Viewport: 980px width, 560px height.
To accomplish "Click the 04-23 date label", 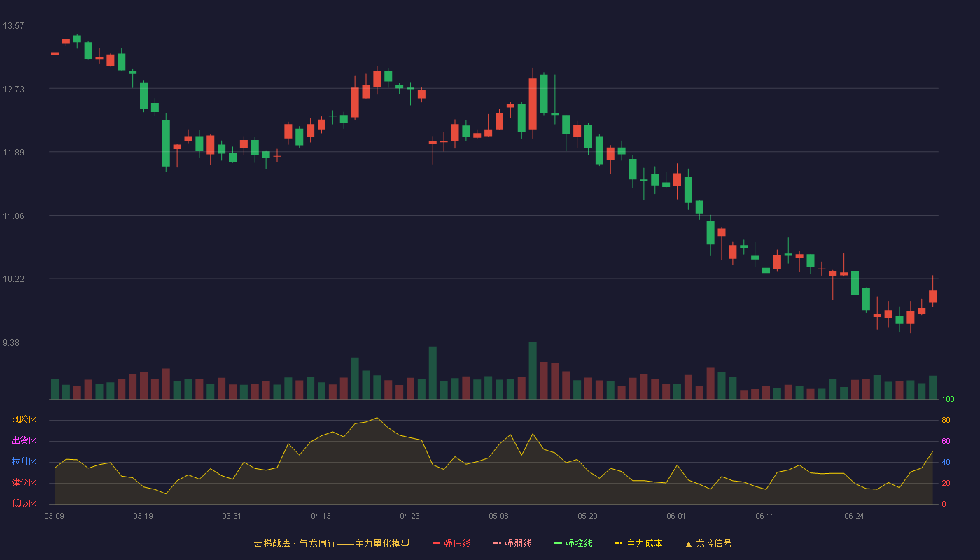I will pyautogui.click(x=409, y=516).
